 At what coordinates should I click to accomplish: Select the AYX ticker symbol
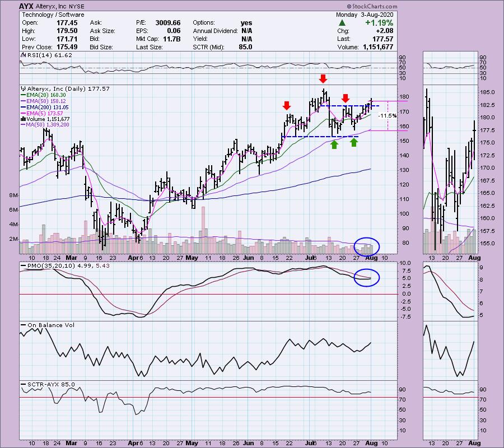click(26, 6)
